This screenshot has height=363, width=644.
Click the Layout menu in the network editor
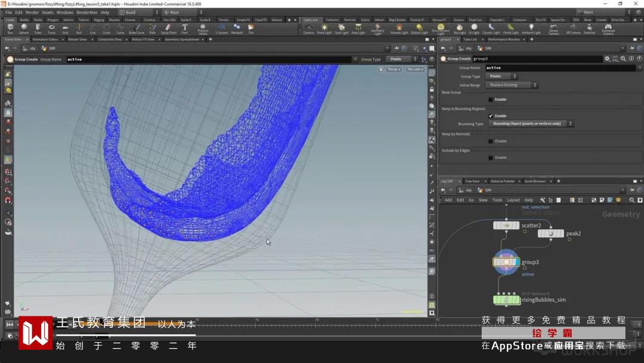point(513,200)
